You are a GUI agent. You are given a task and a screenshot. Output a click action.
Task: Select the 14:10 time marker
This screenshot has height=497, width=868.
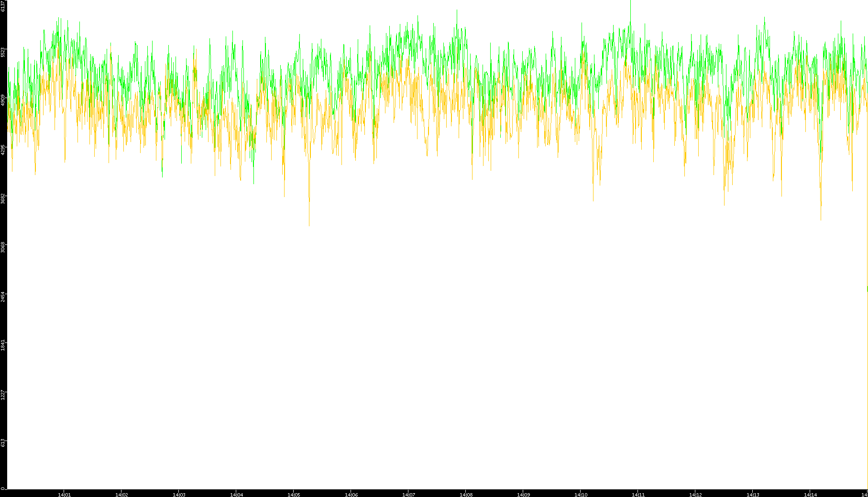(x=581, y=495)
